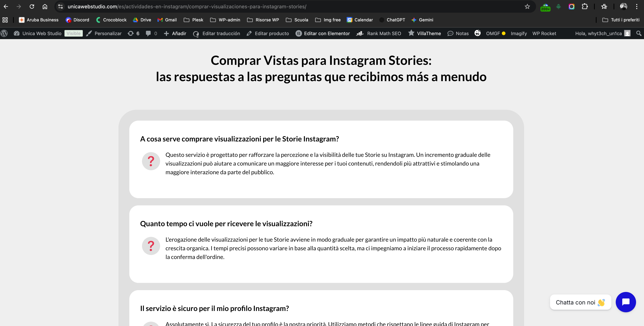The width and height of the screenshot is (644, 326).
Task: Open the Hola, whyt3ch_un1ca account menu
Action: [x=602, y=33]
